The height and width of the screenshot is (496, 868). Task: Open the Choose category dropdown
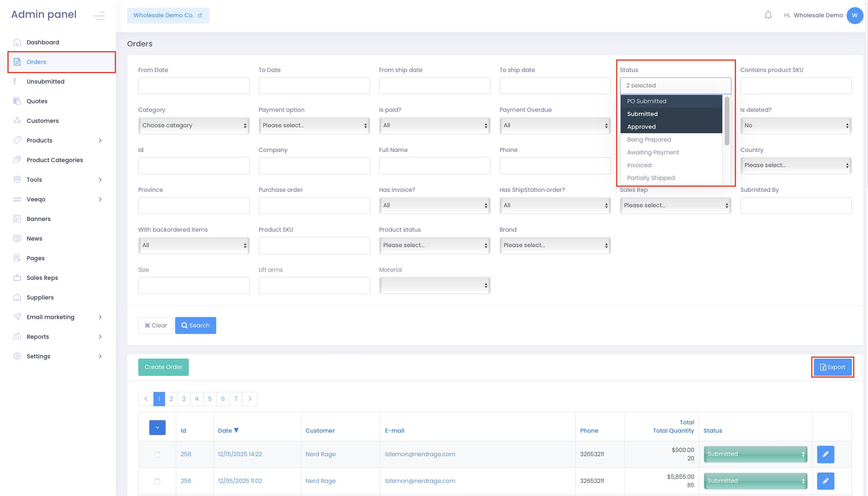pos(194,125)
